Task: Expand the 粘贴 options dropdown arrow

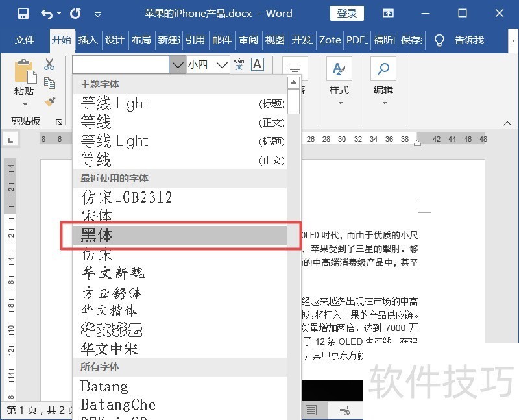Action: tap(25, 104)
